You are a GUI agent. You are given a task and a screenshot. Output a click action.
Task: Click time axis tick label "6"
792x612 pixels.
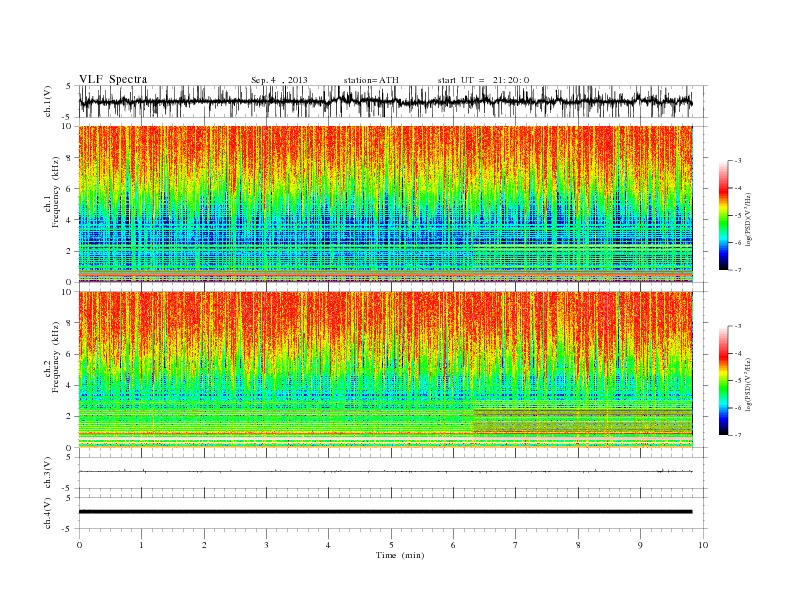[453, 545]
